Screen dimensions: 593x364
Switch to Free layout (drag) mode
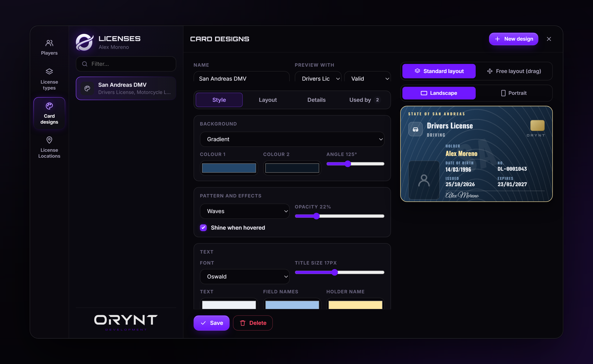click(x=514, y=71)
